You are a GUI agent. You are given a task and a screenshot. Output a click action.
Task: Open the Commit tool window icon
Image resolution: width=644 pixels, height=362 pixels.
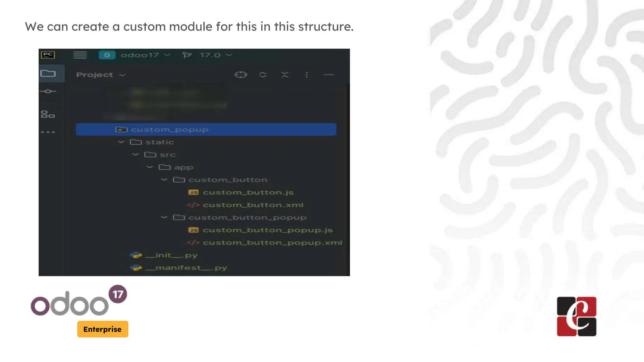tap(48, 91)
